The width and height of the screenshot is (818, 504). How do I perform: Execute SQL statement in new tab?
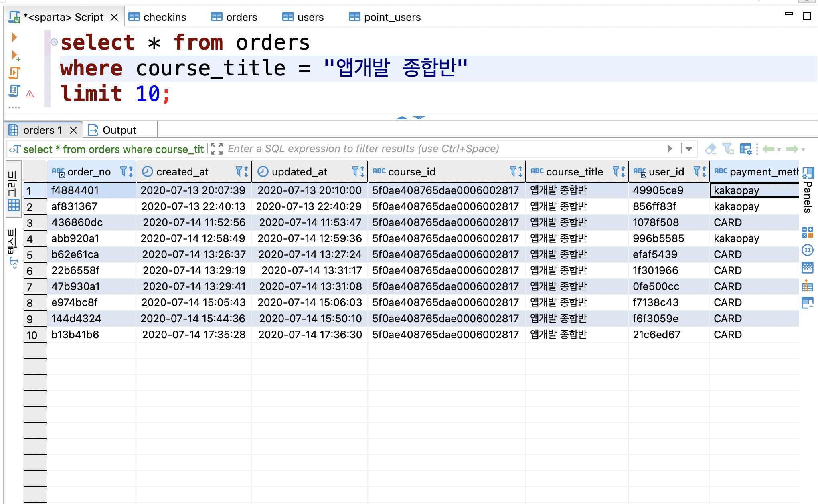(x=16, y=55)
